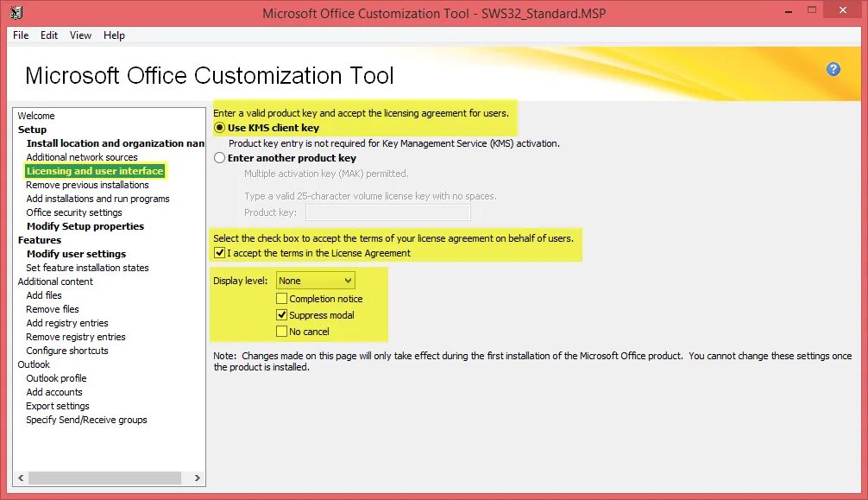Open the Help menu

point(114,35)
